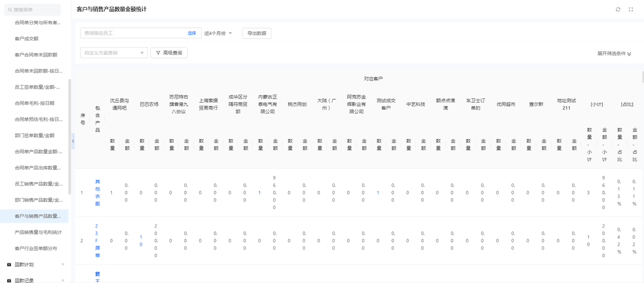Click the sidebar collapse arrow handle
This screenshot has width=644, height=283.
point(72,141)
